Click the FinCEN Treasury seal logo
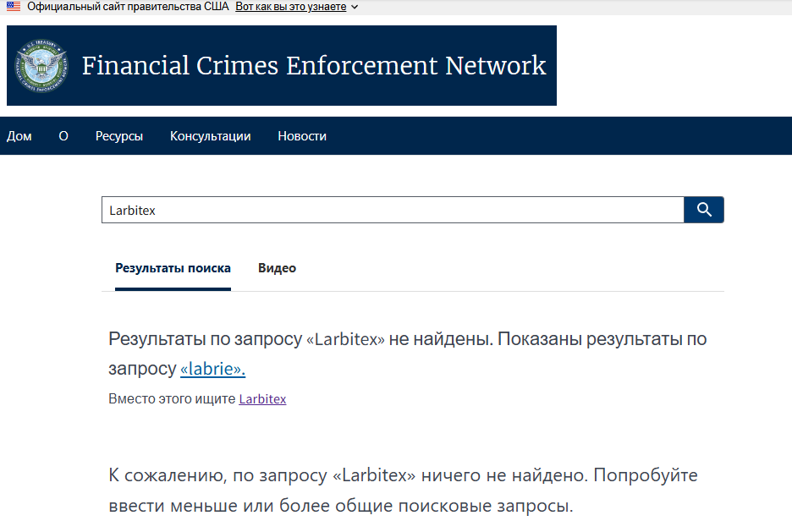The height and width of the screenshot is (532, 792). click(x=41, y=66)
